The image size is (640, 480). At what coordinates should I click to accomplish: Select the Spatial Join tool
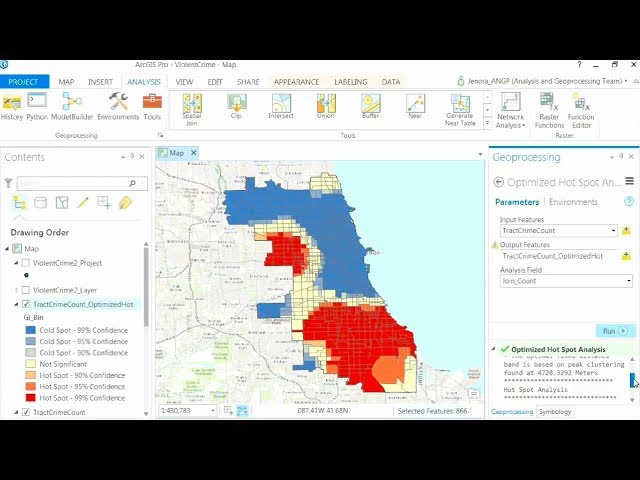(192, 109)
